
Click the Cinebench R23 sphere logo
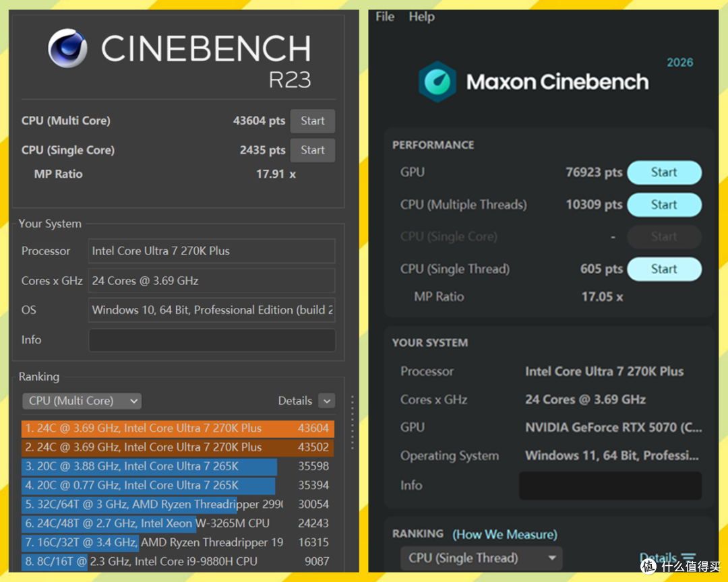(x=68, y=48)
